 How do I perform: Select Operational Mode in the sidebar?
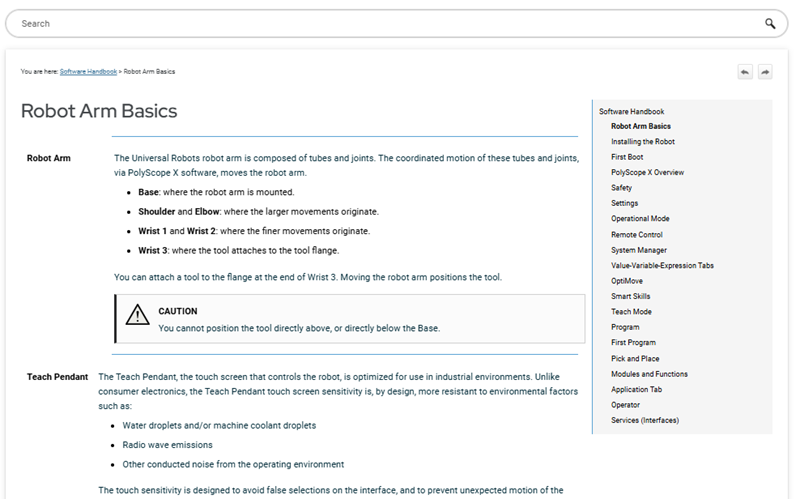click(x=640, y=218)
